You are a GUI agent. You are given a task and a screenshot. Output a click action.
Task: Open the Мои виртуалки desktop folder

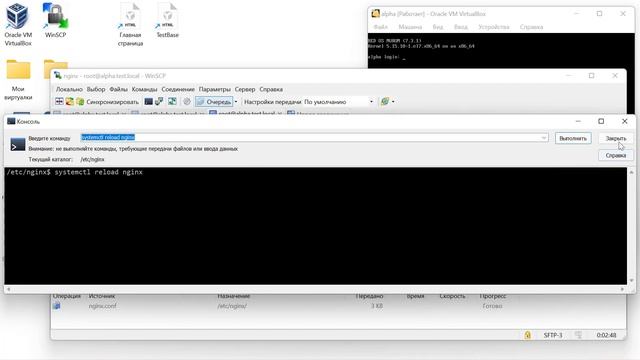(18, 80)
